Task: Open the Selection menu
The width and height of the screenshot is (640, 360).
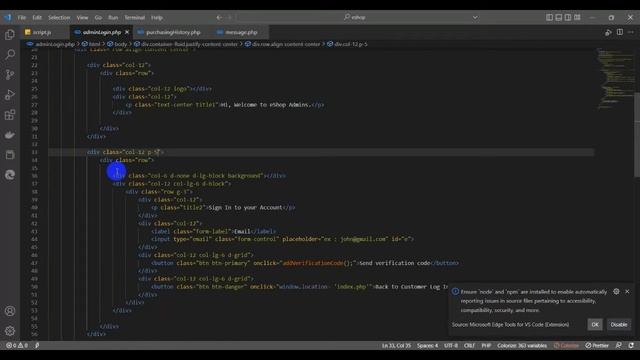Action: [x=59, y=18]
